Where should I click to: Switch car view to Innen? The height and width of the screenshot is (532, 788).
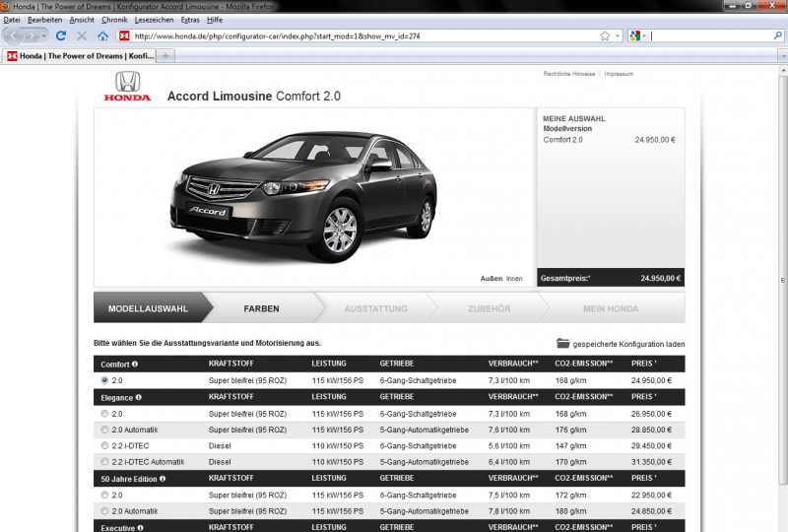point(514,279)
